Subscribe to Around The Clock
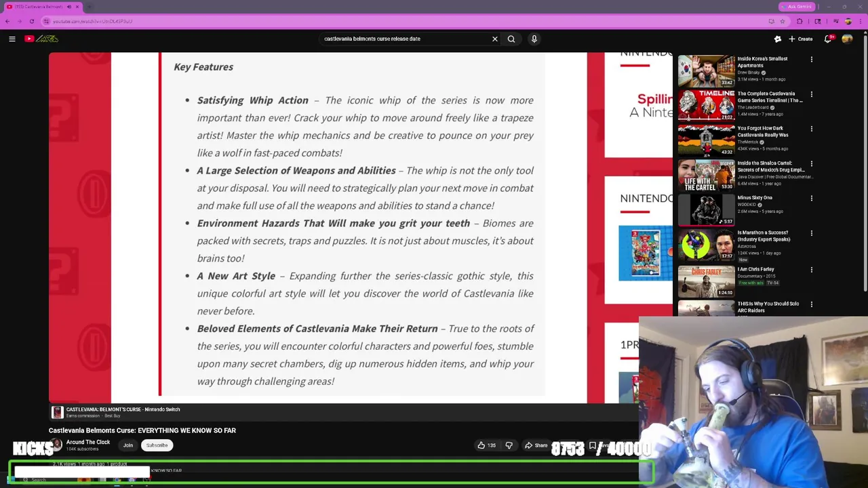 click(x=157, y=445)
